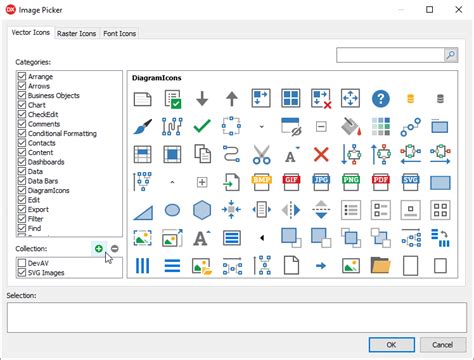Pick the small left triangle icon
The image size is (474, 360).
[x=262, y=238]
